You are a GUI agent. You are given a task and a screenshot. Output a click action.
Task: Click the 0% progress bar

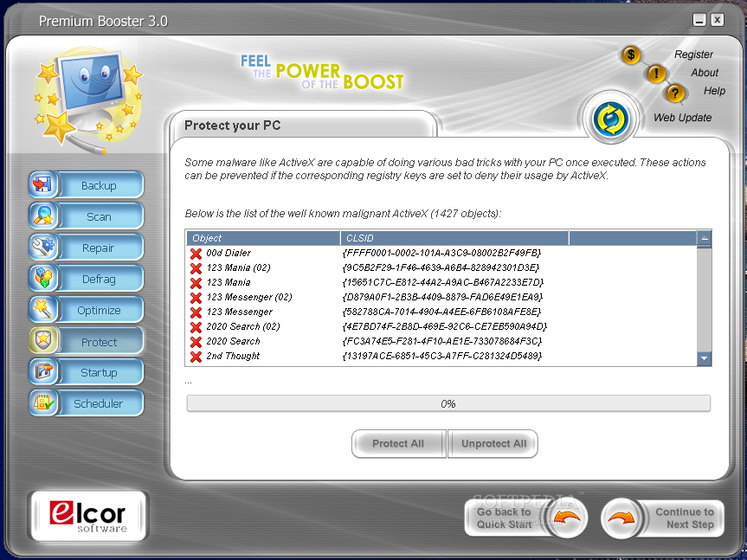click(x=448, y=404)
